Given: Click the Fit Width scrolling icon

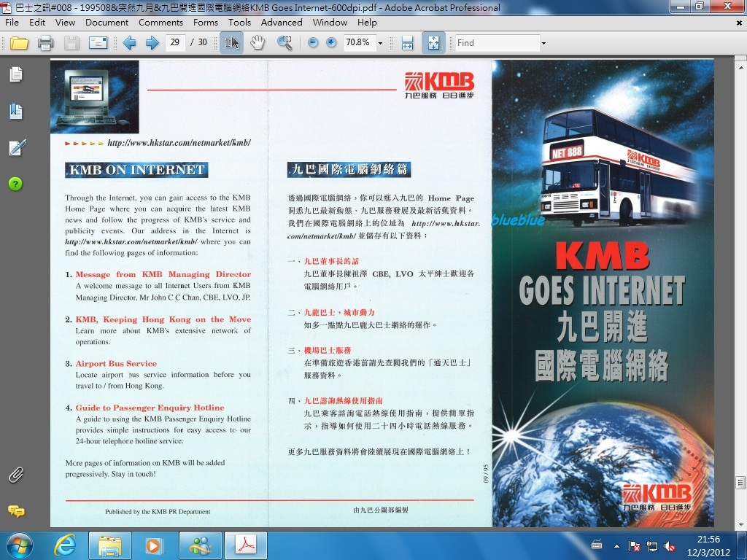Looking at the screenshot, I should 407,43.
